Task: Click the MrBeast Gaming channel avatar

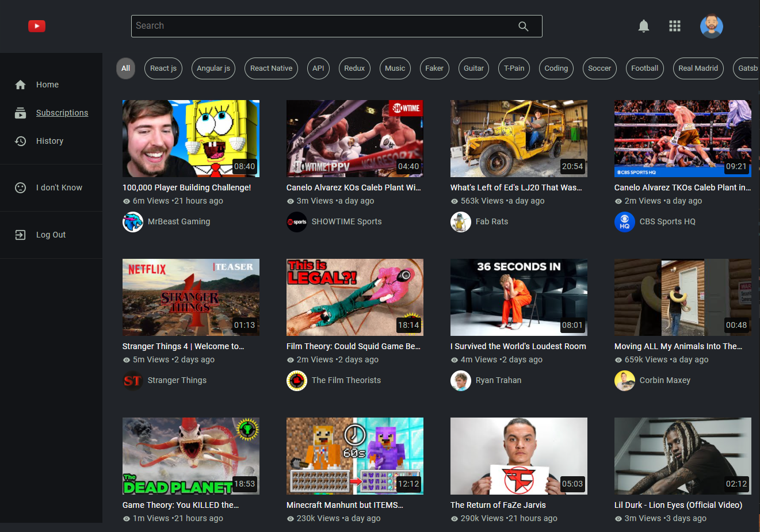Action: coord(133,222)
